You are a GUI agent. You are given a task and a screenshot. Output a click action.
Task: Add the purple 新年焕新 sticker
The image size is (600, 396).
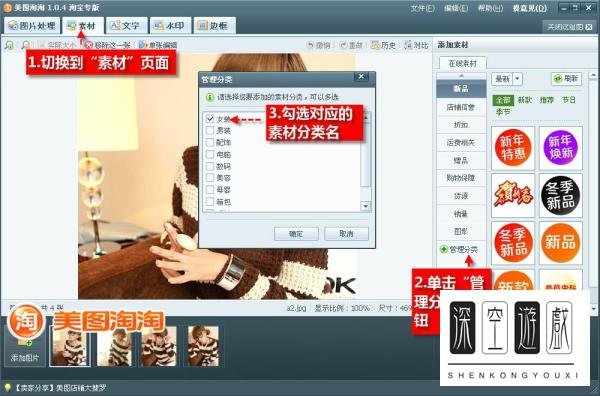(561, 148)
